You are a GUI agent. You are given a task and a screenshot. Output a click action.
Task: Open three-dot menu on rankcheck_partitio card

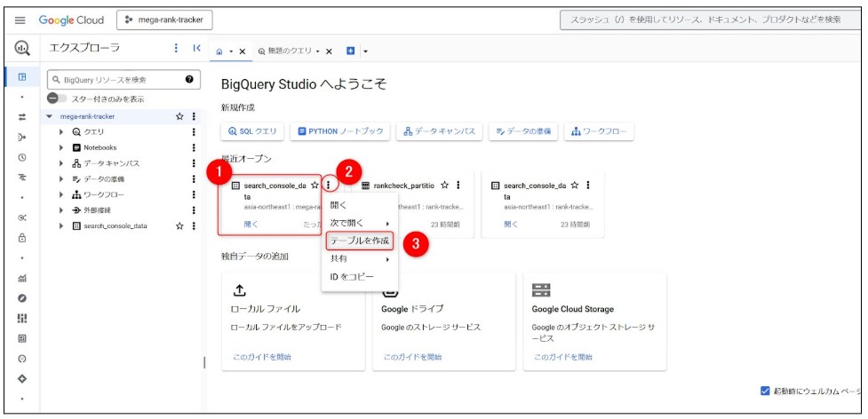coord(458,186)
